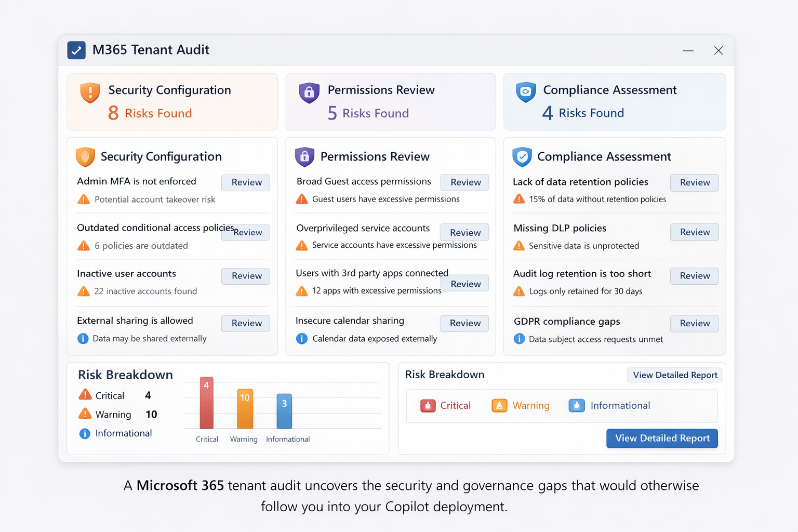Open Review for 'Overprivileged service accounts'
Screen dimensions: 798x532
pyautogui.click(x=464, y=232)
